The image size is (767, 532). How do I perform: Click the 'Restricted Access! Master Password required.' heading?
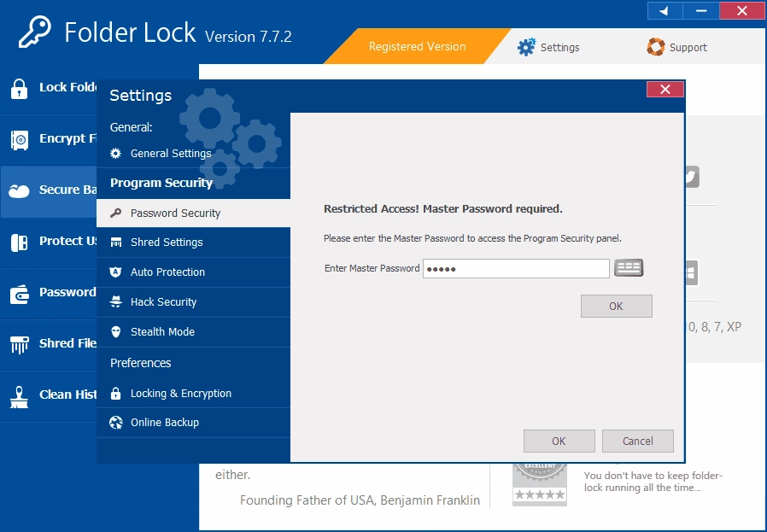(x=443, y=209)
